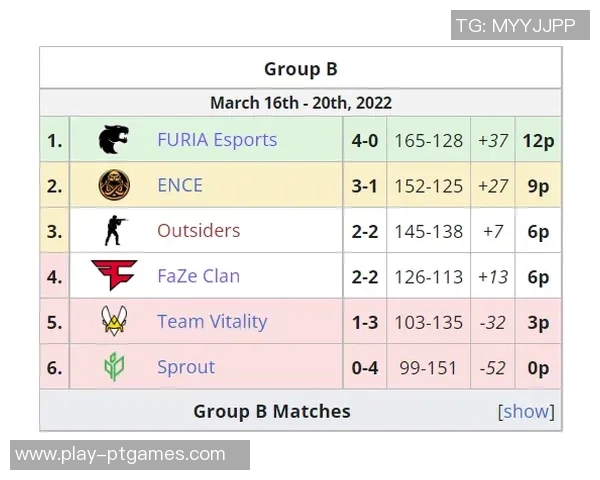Open the Team Vitality link
Image resolution: width=600 pixels, height=480 pixels.
click(x=212, y=322)
